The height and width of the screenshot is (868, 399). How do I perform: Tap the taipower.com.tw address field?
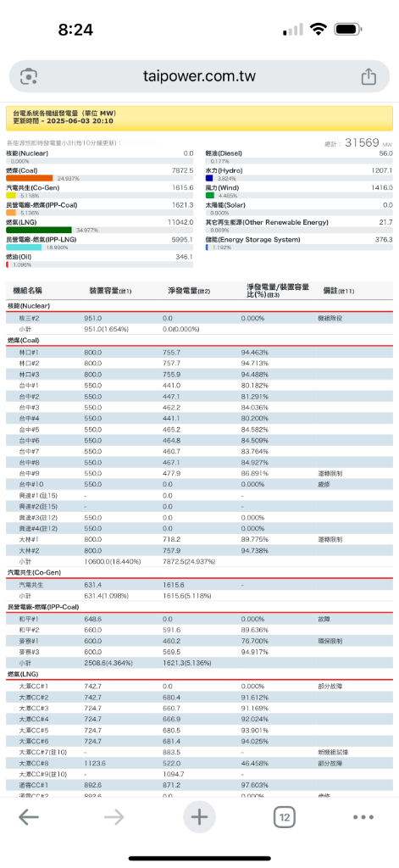[199, 76]
